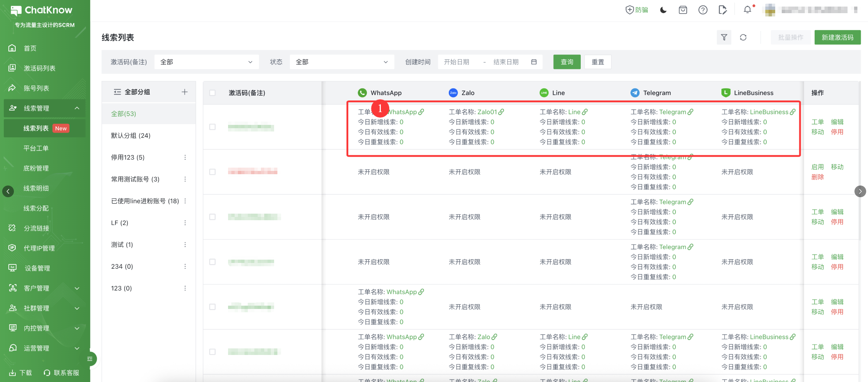Tick the second row checkbox

click(212, 172)
